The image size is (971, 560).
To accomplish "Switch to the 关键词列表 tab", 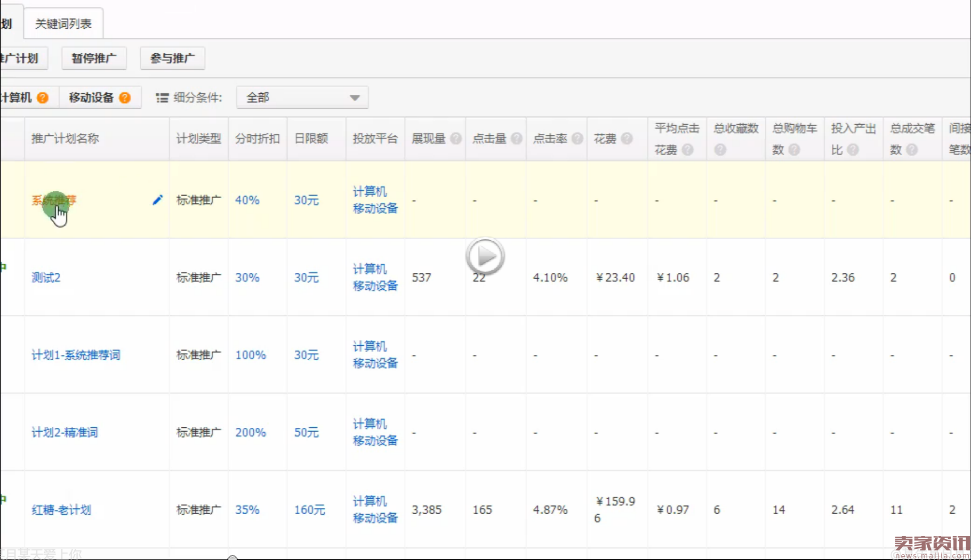I will pyautogui.click(x=63, y=23).
